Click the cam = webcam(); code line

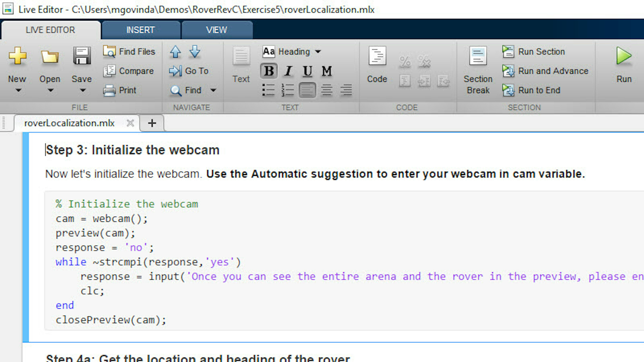tap(102, 219)
